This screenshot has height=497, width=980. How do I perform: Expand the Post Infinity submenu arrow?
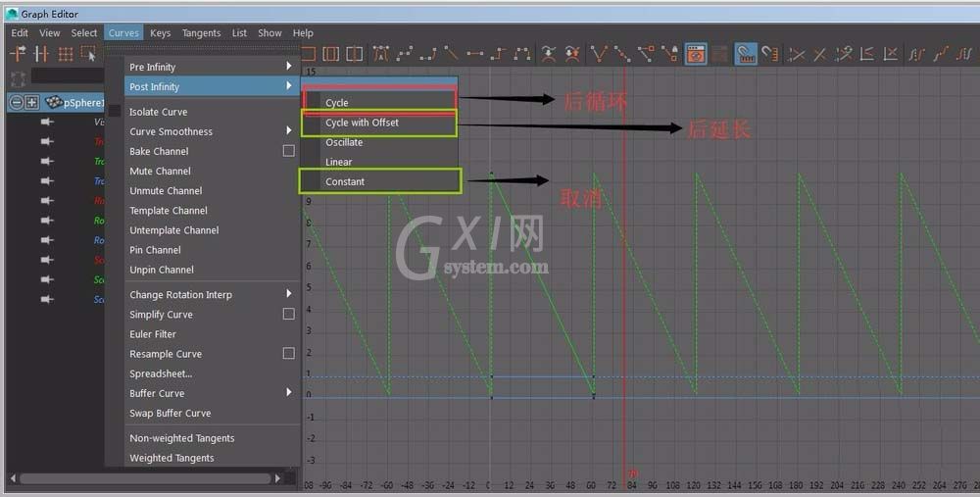289,85
